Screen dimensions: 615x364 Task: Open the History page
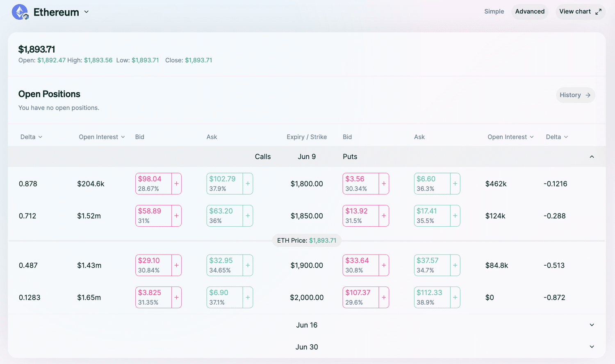point(575,95)
